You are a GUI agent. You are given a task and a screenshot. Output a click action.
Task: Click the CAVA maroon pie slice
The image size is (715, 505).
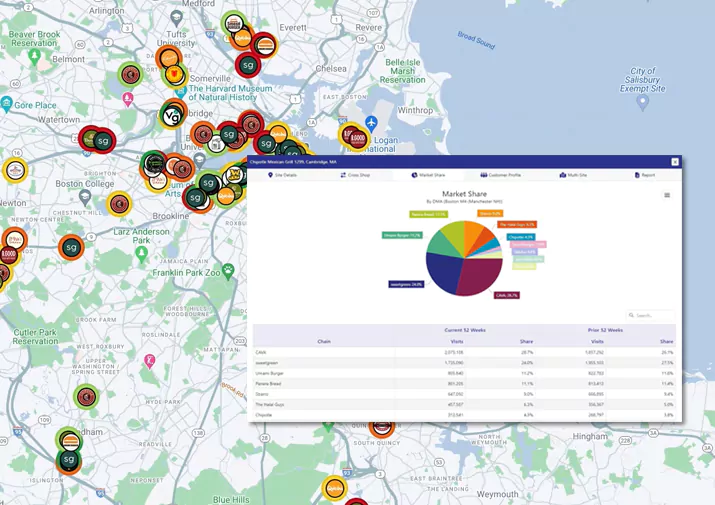pyautogui.click(x=479, y=275)
